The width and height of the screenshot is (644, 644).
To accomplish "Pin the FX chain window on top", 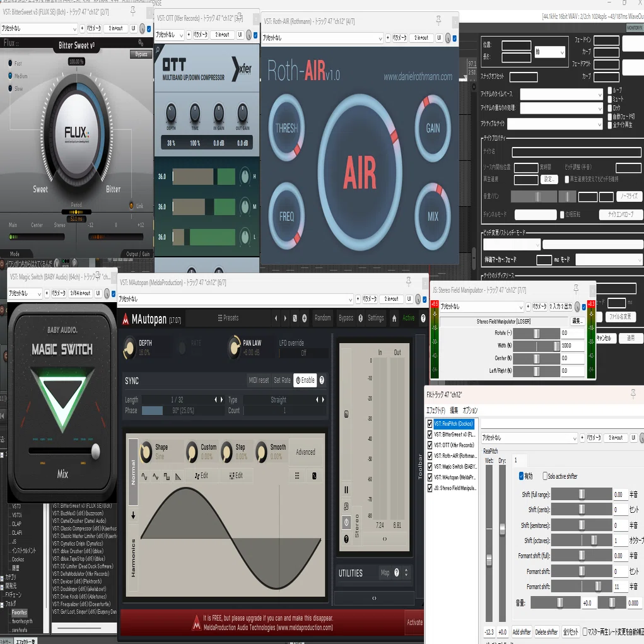I will click(633, 394).
